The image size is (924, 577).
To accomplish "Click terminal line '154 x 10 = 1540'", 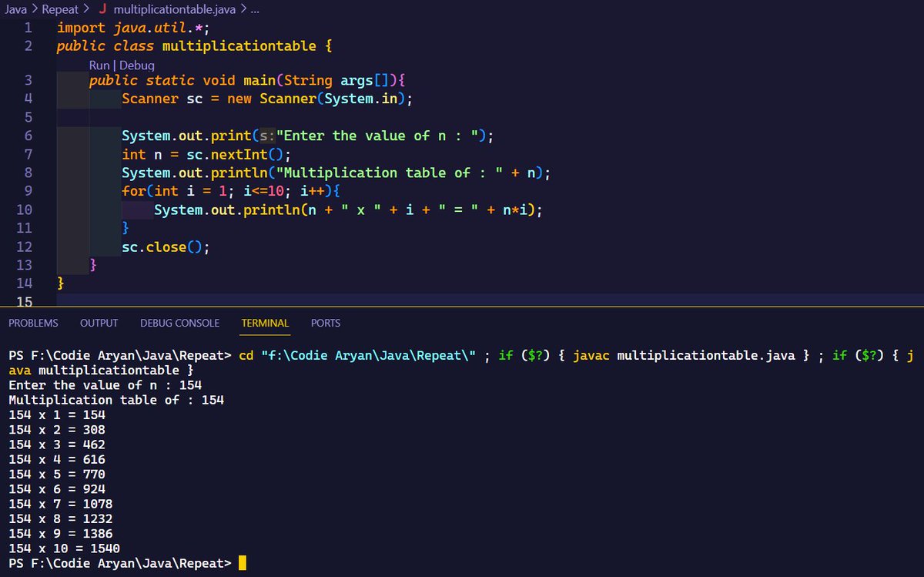I will coord(64,548).
